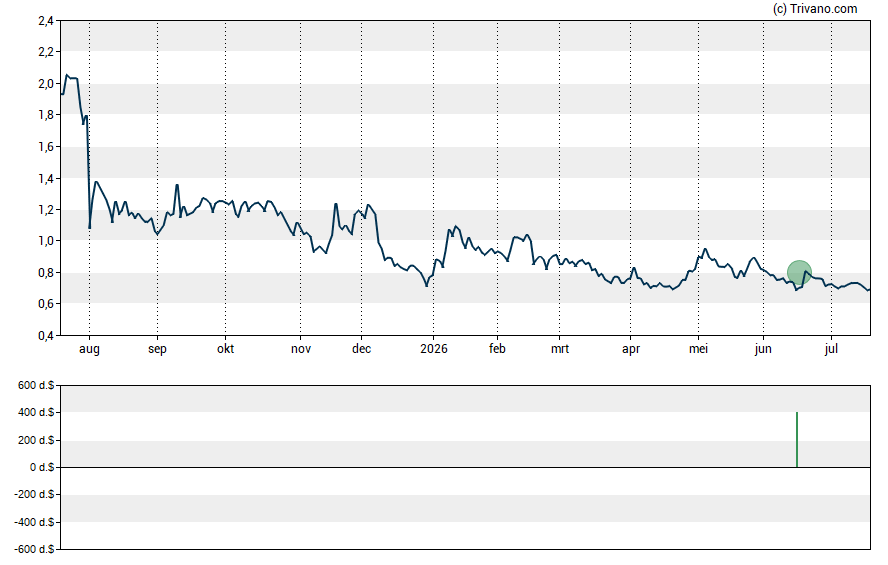
Task: Select the 'mrt' month label
Action: [560, 348]
